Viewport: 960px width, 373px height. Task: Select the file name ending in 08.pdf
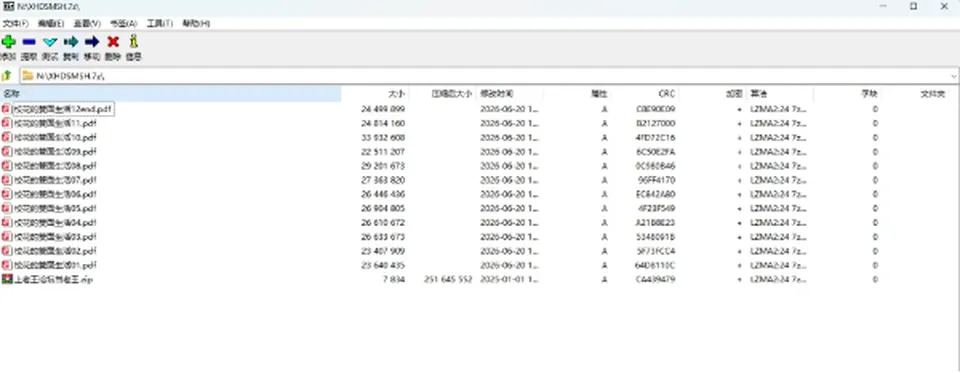(x=55, y=166)
